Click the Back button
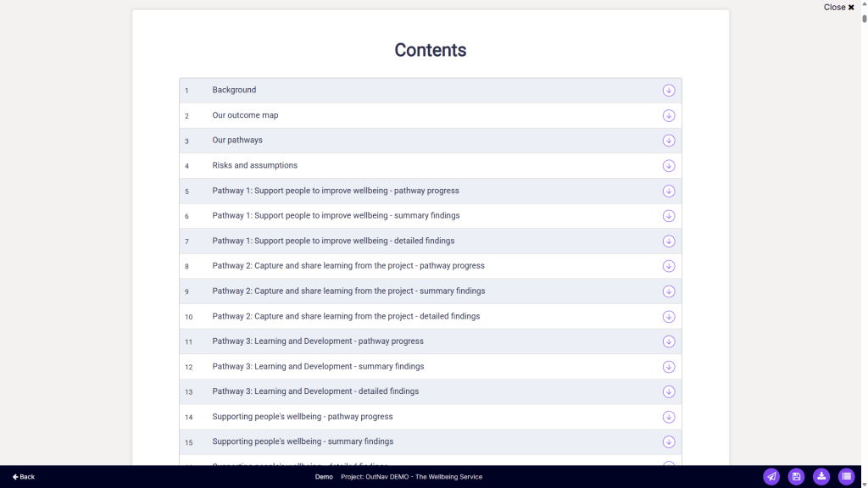The width and height of the screenshot is (868, 488). pos(24,477)
